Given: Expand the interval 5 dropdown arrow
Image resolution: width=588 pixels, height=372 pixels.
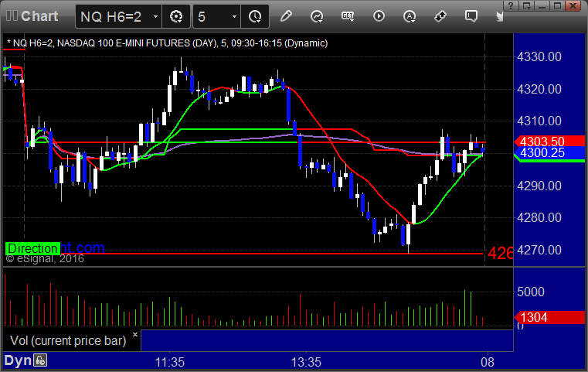Looking at the screenshot, I should click(x=234, y=16).
